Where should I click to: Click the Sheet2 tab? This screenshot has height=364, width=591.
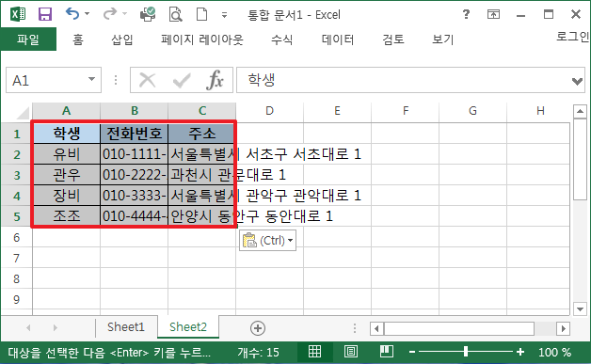[188, 326]
